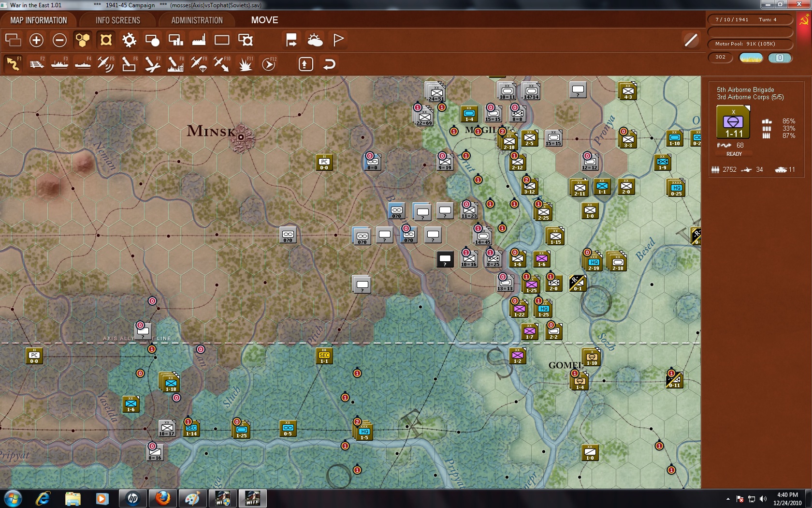Open Paint from the taskbar
Screen dimensions: 812x508
tap(192, 498)
